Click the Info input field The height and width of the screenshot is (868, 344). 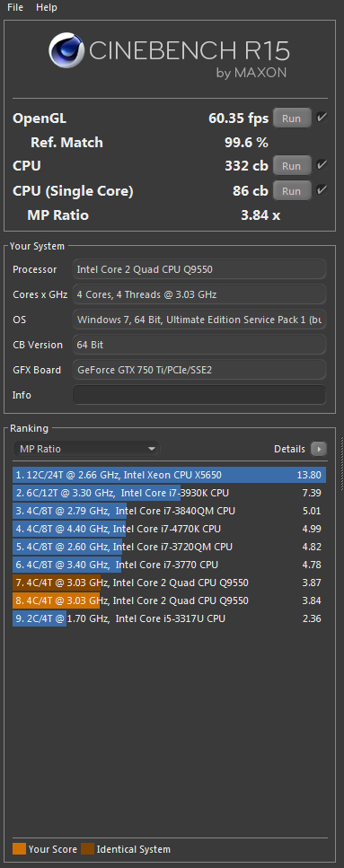199,395
